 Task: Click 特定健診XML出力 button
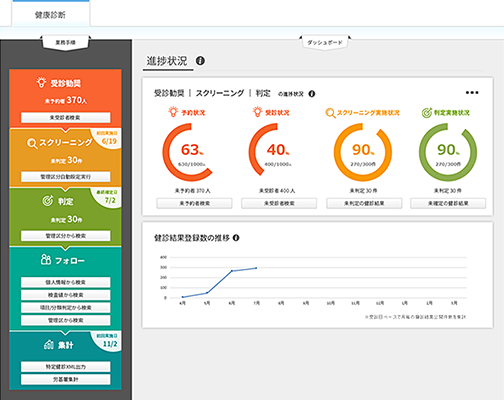(x=66, y=367)
